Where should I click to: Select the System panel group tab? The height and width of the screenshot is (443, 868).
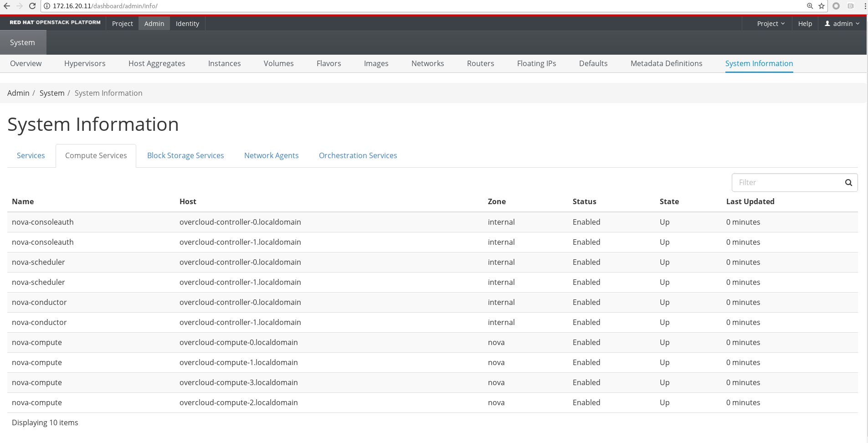pos(23,42)
